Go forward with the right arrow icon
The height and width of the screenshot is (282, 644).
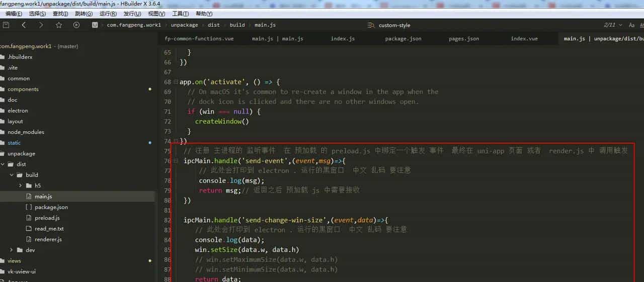[41, 25]
